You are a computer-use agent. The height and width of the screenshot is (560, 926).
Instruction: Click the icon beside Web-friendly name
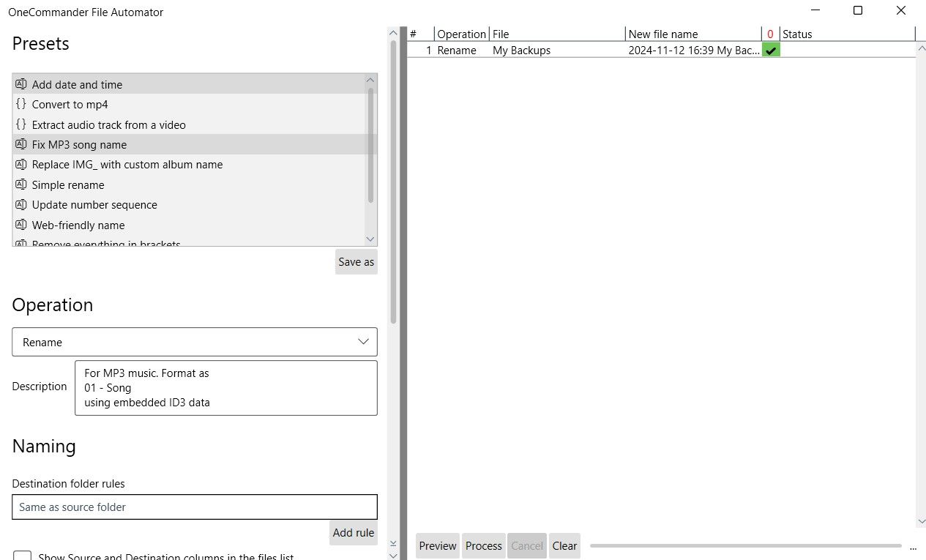[20, 225]
